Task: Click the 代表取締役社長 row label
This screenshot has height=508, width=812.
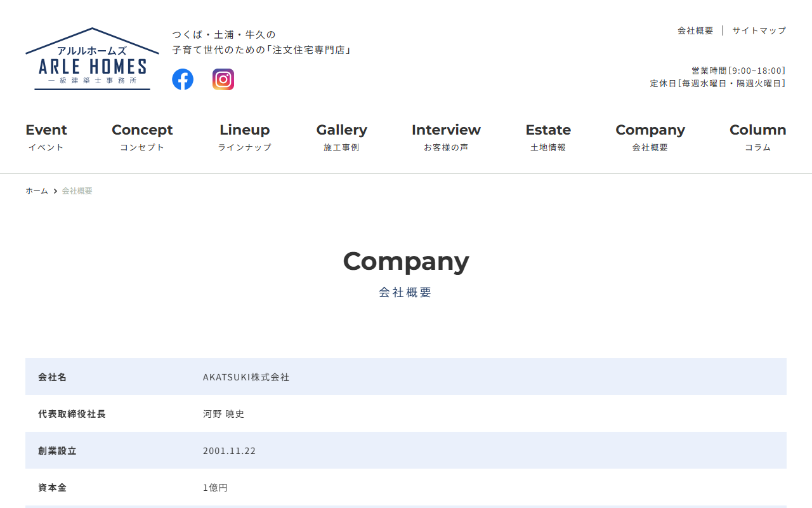Action: (72, 414)
